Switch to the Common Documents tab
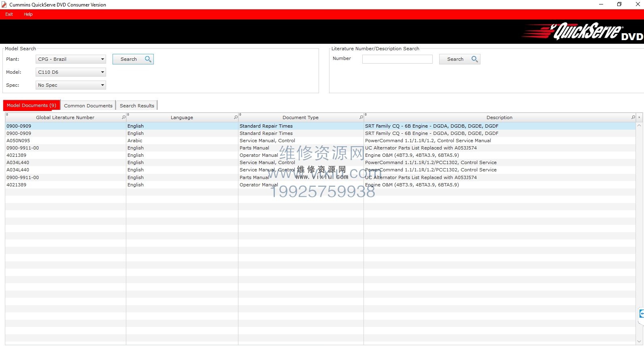 point(88,105)
